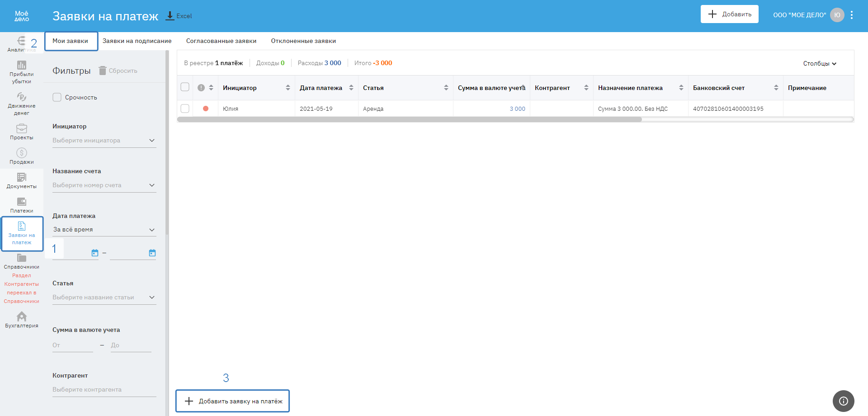Click the filter panel vertical scrollbar
Screen dimensions: 868x416
(x=167, y=142)
